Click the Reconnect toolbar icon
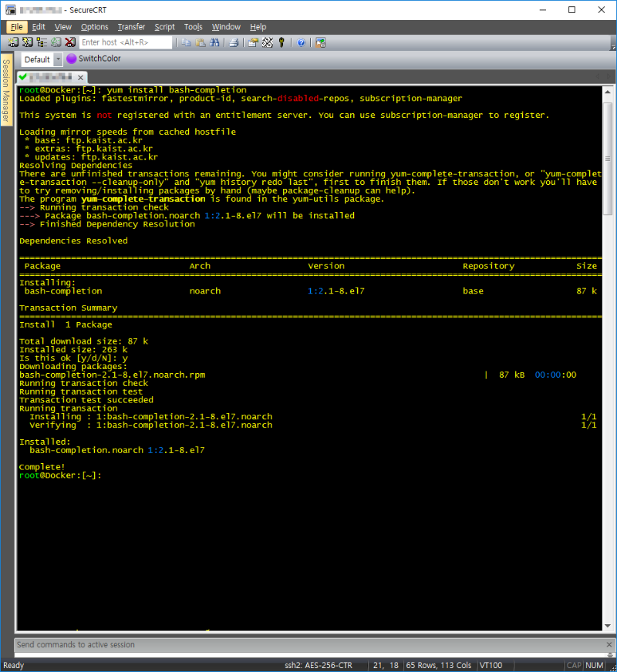 (56, 42)
